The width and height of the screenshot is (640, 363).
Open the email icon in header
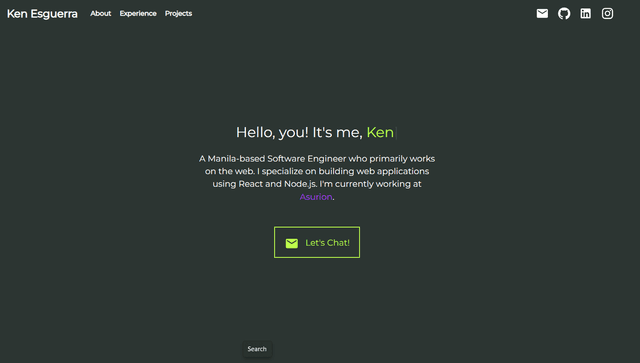[542, 13]
